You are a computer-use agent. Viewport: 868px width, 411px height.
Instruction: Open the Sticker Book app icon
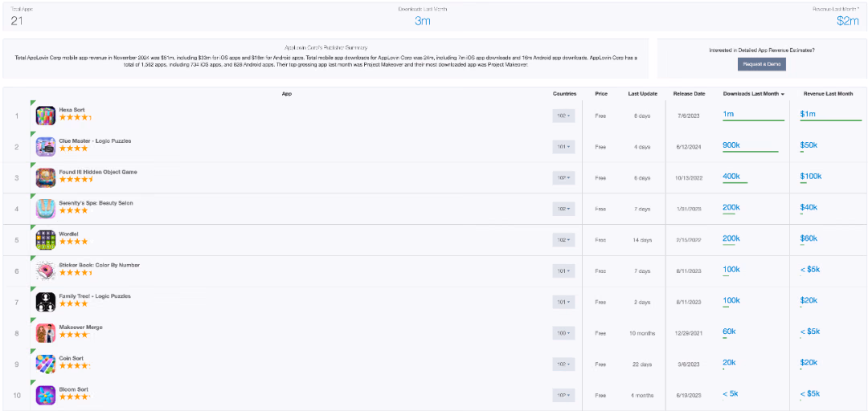click(45, 271)
